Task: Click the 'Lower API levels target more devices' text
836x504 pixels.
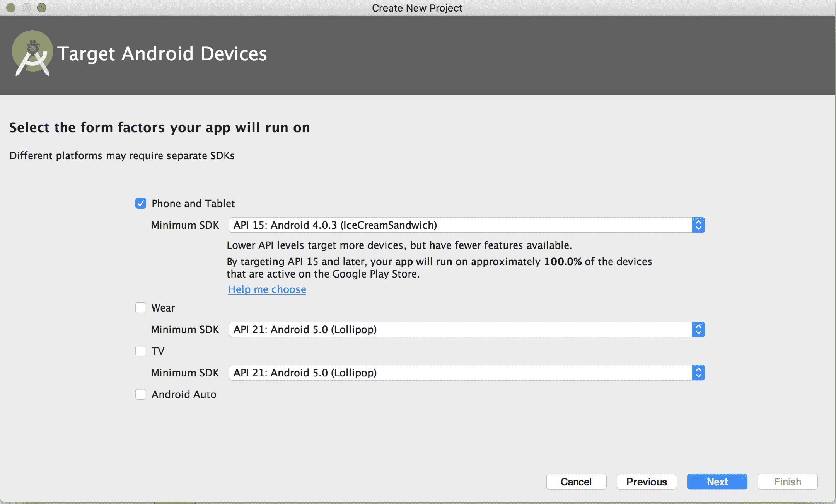Action: (x=399, y=245)
